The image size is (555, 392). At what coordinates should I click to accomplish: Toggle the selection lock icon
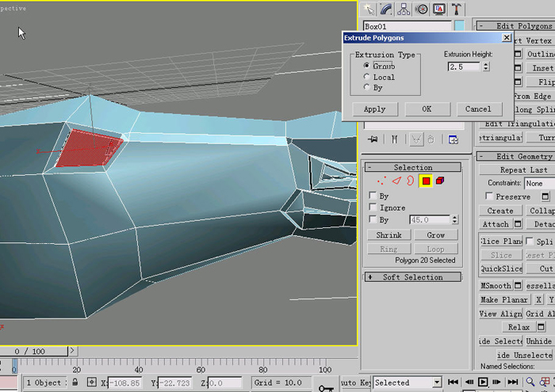point(75,382)
